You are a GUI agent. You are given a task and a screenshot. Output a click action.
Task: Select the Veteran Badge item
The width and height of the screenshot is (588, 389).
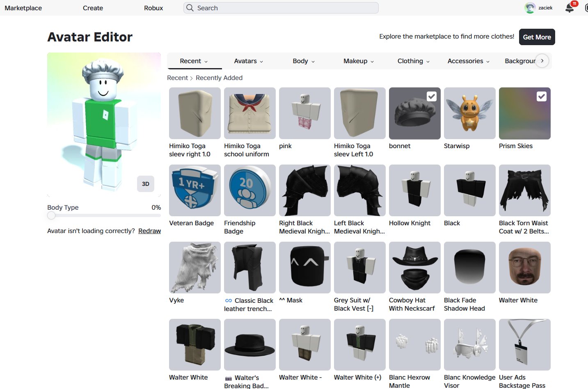click(195, 190)
